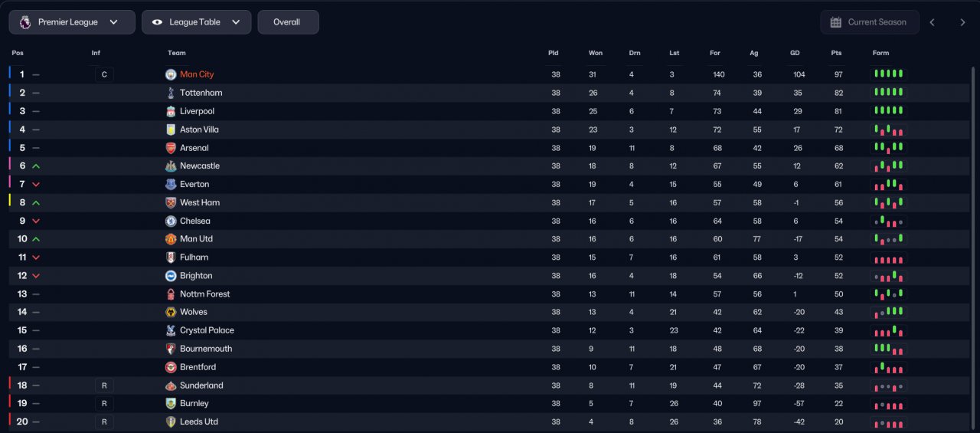The width and height of the screenshot is (980, 433).
Task: Click the Tottenham club crest icon
Action: [171, 93]
